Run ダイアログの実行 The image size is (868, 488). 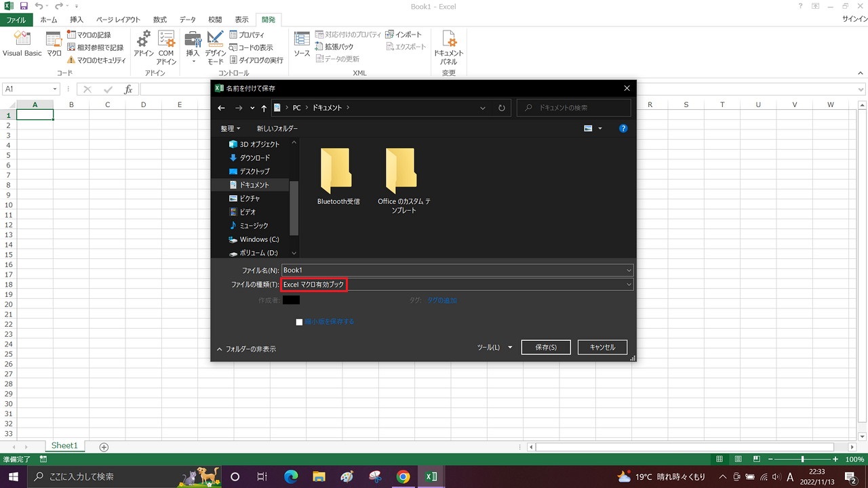[256, 60]
